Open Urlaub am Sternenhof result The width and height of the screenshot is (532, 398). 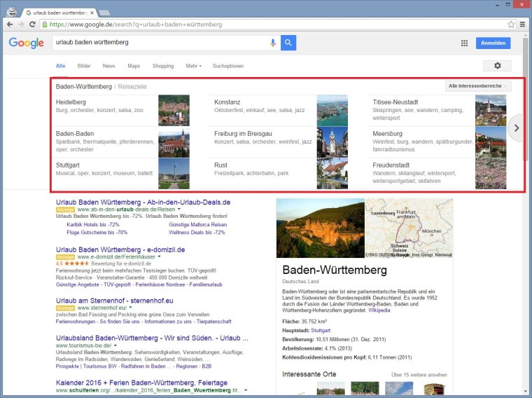pos(115,301)
